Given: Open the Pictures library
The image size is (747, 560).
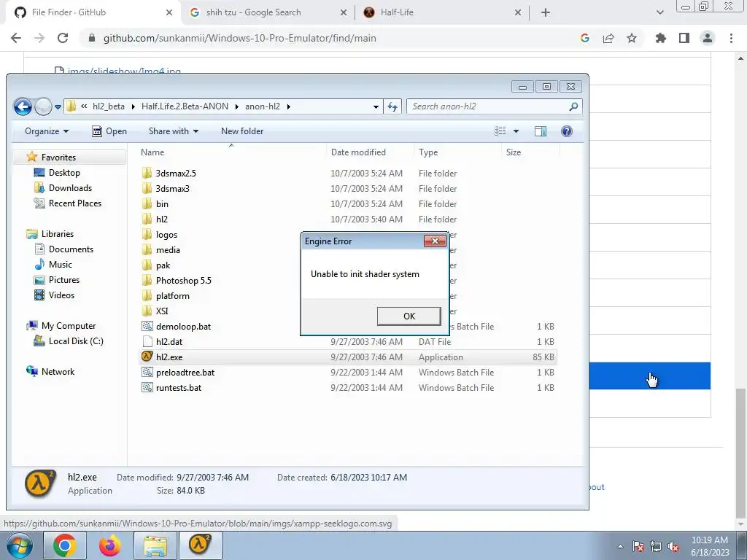Looking at the screenshot, I should [x=64, y=280].
